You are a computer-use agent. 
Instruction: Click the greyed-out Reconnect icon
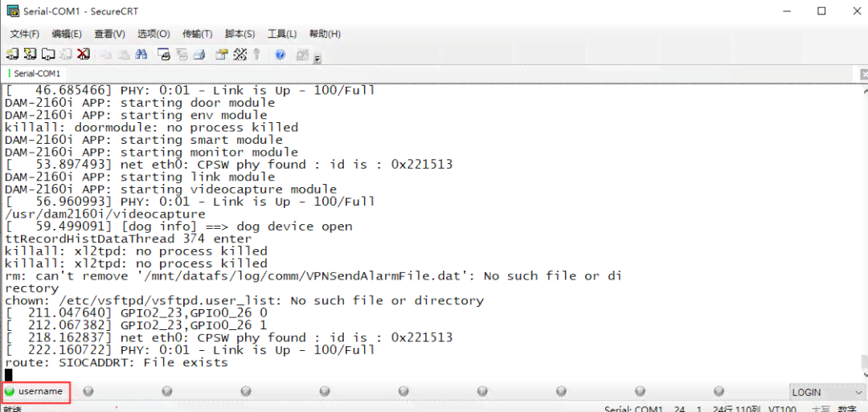click(66, 54)
